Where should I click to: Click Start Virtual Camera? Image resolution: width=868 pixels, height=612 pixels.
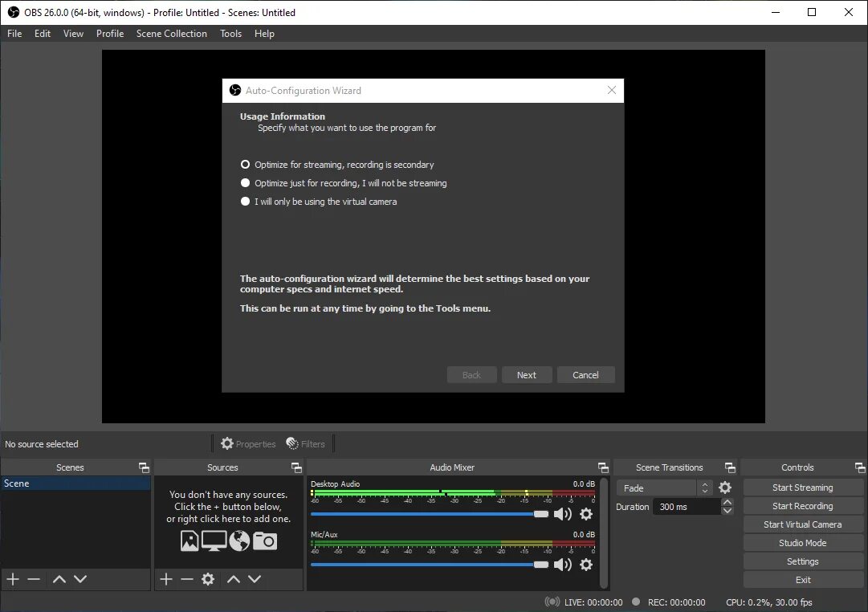click(x=803, y=524)
